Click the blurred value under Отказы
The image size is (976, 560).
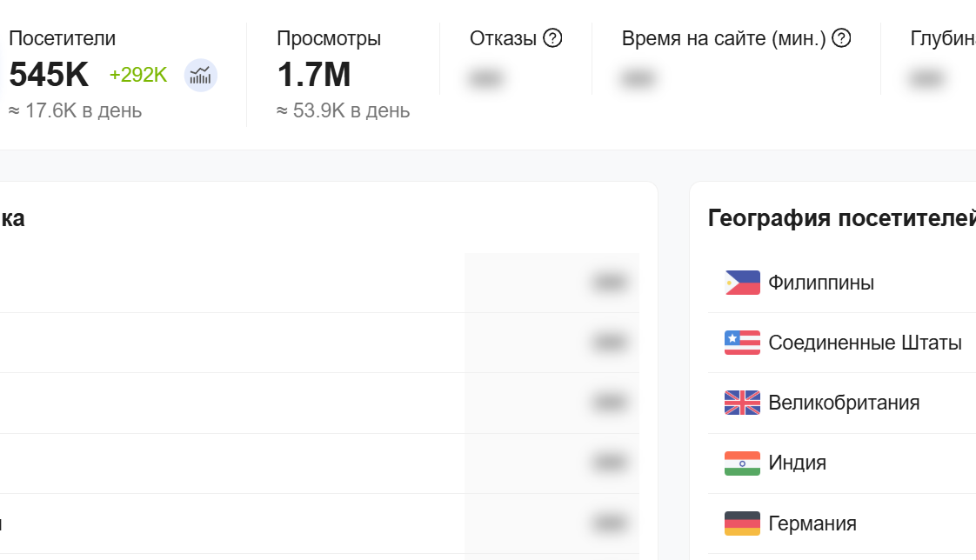(x=487, y=80)
